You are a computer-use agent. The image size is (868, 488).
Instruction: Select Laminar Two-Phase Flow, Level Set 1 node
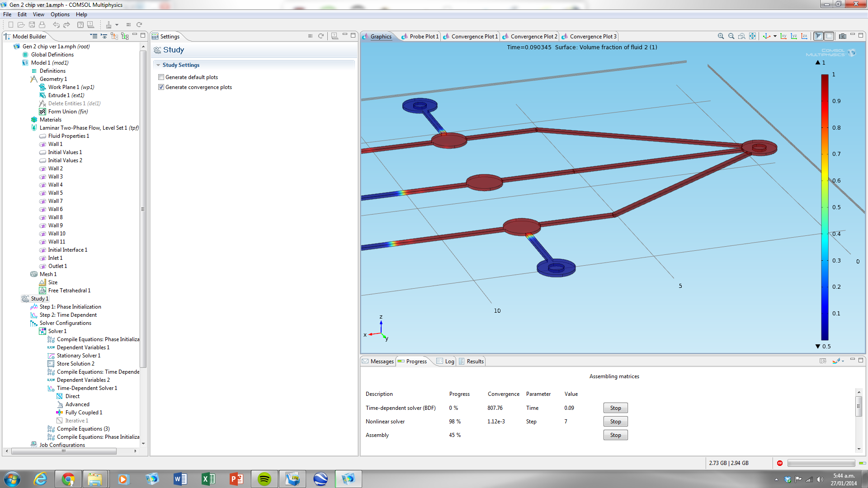click(x=89, y=128)
